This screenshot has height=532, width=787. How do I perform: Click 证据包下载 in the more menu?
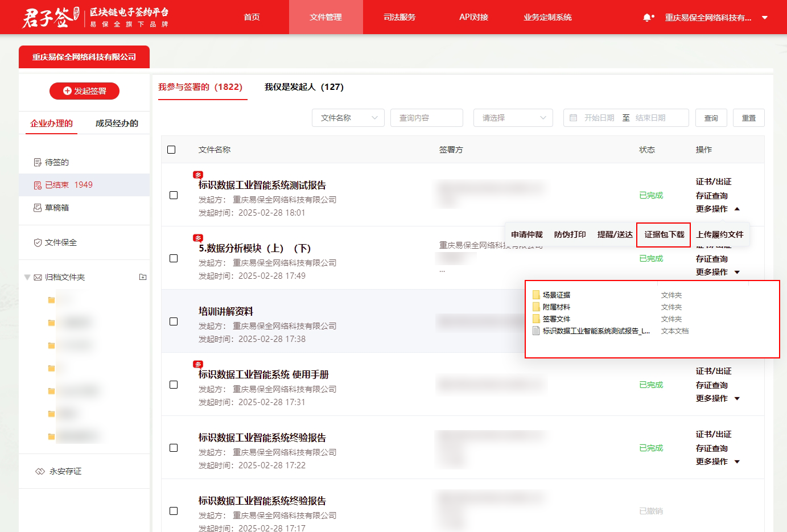664,234
